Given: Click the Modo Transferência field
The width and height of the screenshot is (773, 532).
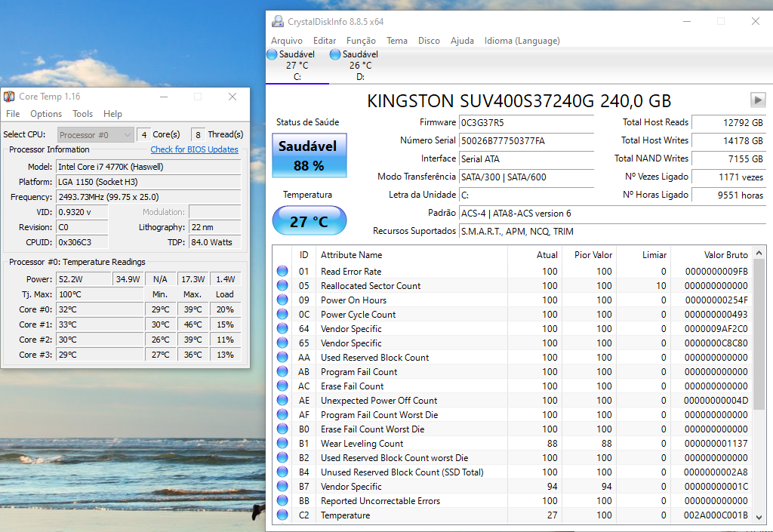Looking at the screenshot, I should (x=526, y=177).
